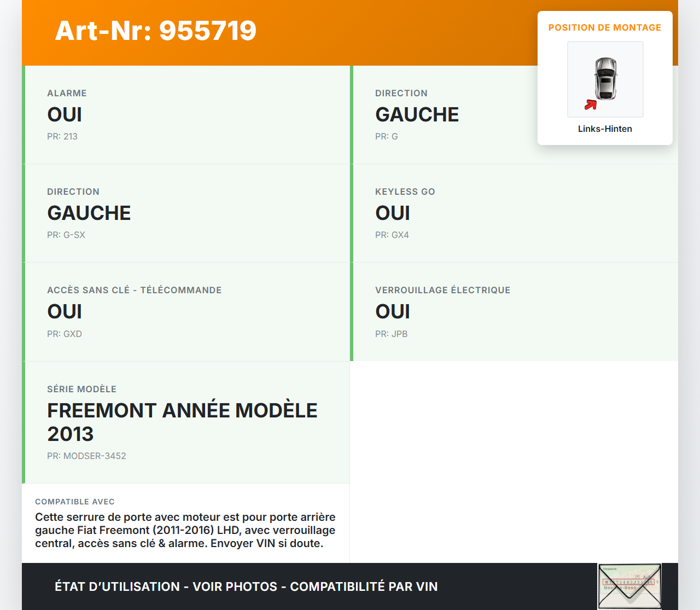This screenshot has width=700, height=610.
Task: Open the Position de Montage thumbnail
Action: [605, 79]
